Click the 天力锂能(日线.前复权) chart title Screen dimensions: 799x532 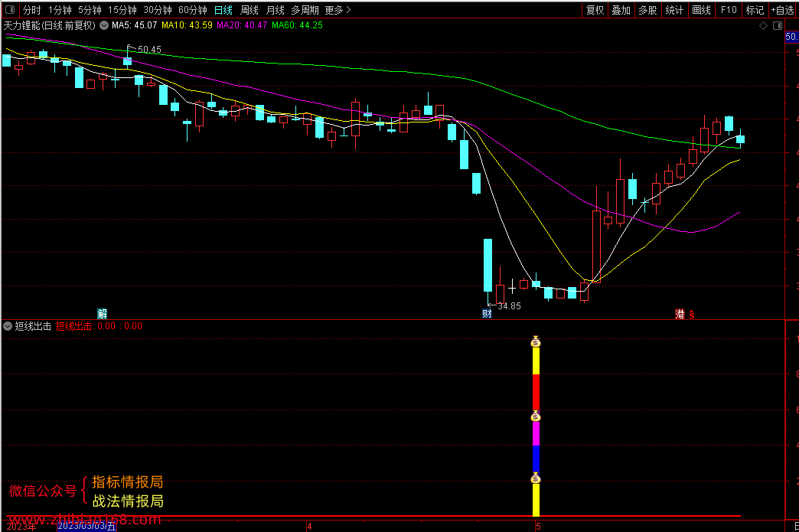[x=50, y=25]
